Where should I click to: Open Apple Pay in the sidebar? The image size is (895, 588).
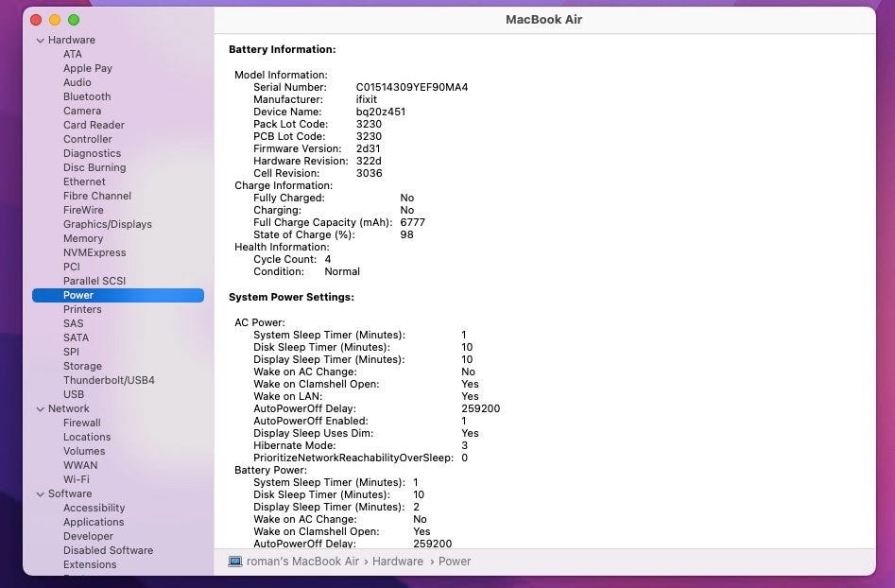87,68
